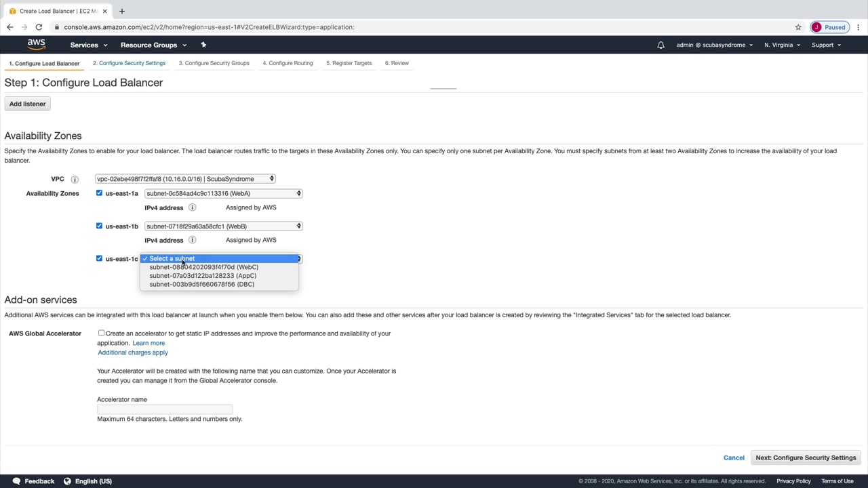Open the notifications bell
The image size is (868, 488).
pos(660,45)
